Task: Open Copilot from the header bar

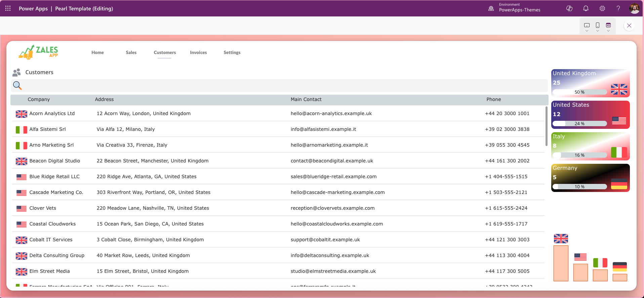Action: [x=569, y=8]
